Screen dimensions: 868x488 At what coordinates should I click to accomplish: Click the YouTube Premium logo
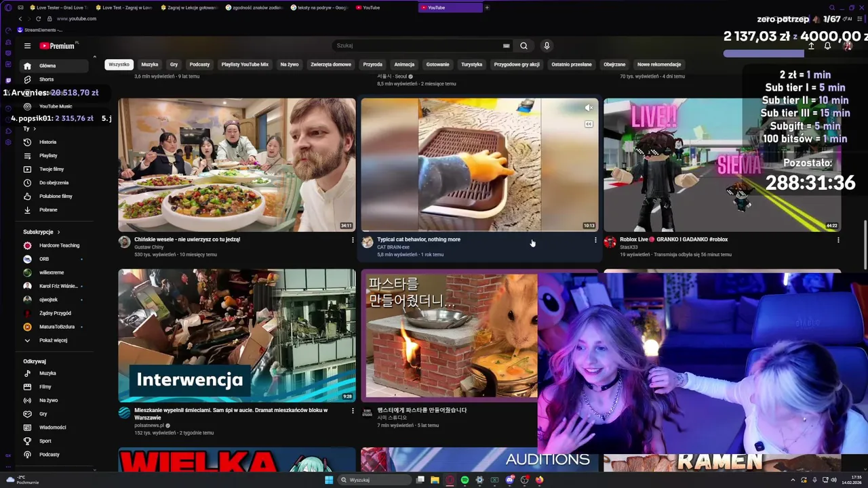point(57,46)
